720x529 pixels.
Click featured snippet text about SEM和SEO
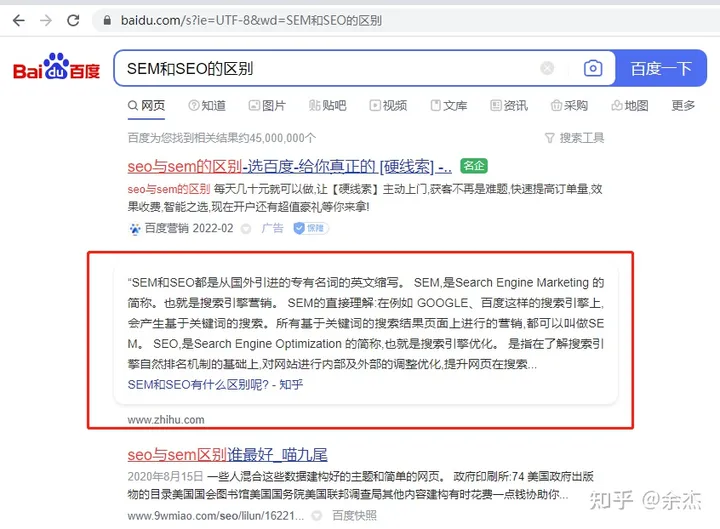366,323
